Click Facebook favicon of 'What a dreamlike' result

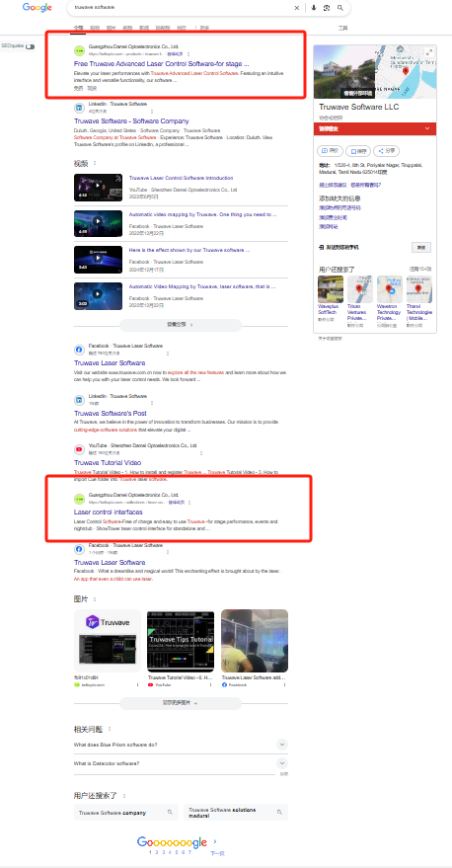coord(79,549)
